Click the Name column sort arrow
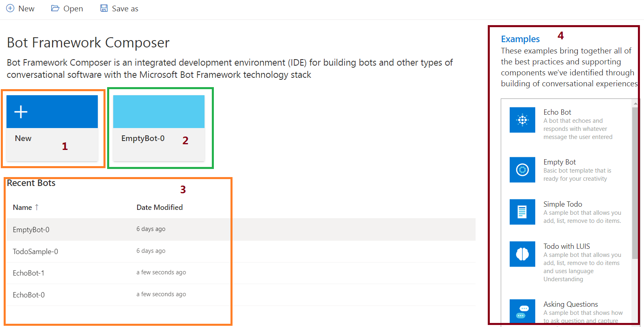The width and height of the screenshot is (644, 327). click(x=37, y=207)
